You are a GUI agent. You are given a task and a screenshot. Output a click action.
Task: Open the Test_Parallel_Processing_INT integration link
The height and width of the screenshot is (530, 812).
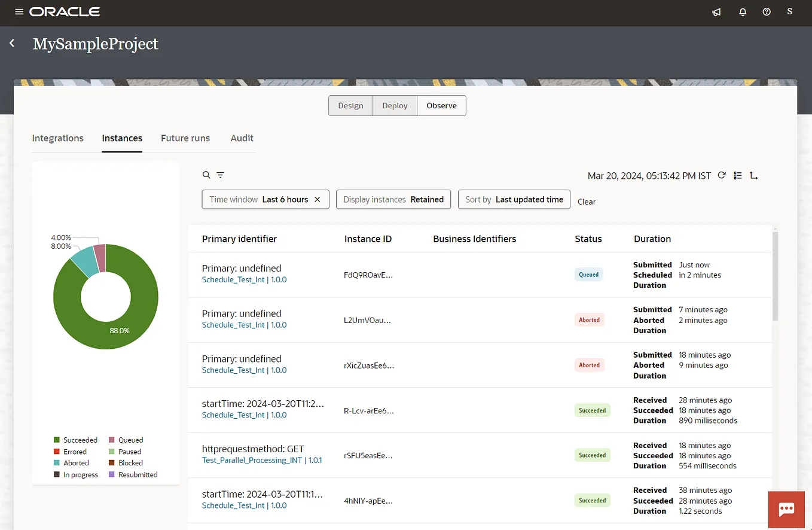point(250,460)
